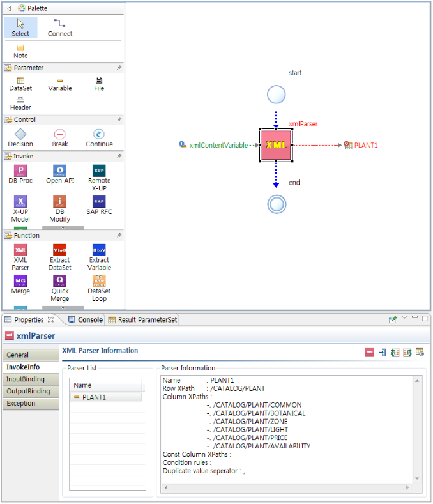Image resolution: width=433 pixels, height=504 pixels.
Task: Pick the Break control tool
Action: 60,134
